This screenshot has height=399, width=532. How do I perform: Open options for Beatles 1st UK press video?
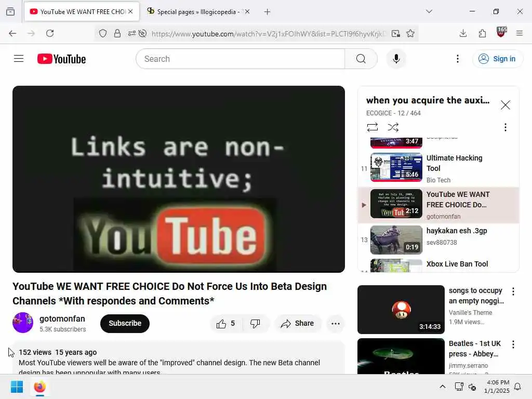coord(513,344)
